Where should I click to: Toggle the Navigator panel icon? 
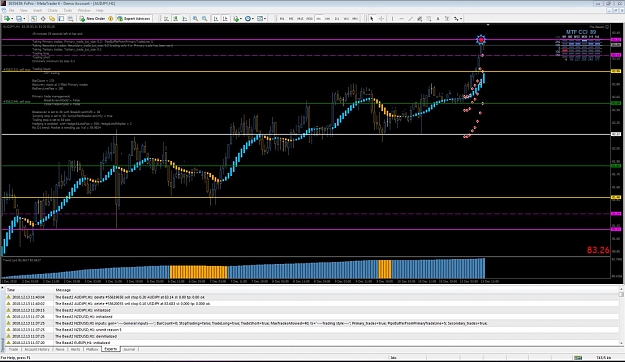point(52,18)
